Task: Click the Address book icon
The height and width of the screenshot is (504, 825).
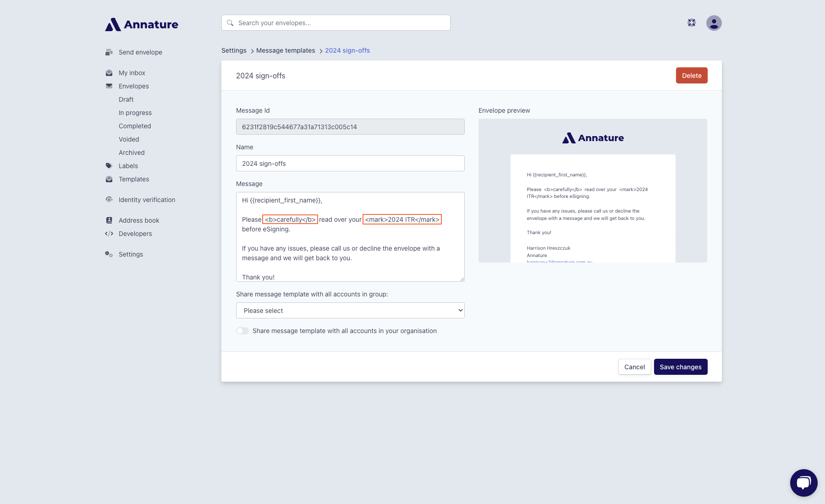Action: tap(109, 220)
